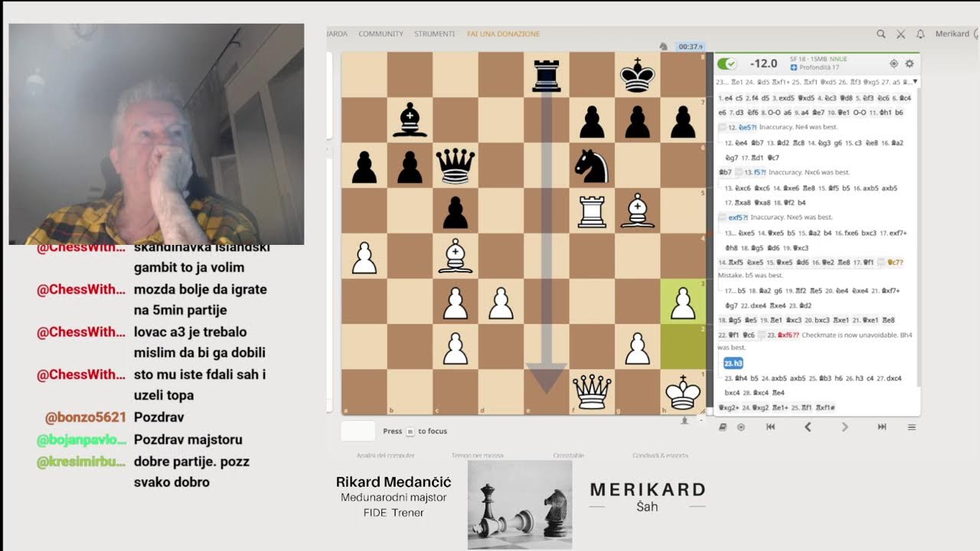Step back one move
Viewport: 980px width, 551px height.
point(808,427)
